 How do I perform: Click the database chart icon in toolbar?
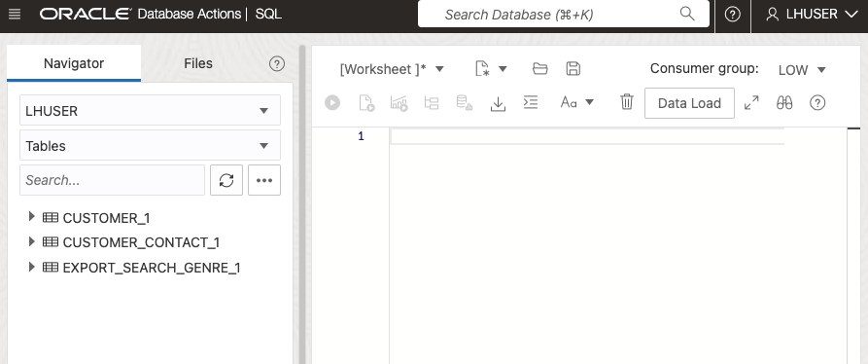tap(464, 103)
